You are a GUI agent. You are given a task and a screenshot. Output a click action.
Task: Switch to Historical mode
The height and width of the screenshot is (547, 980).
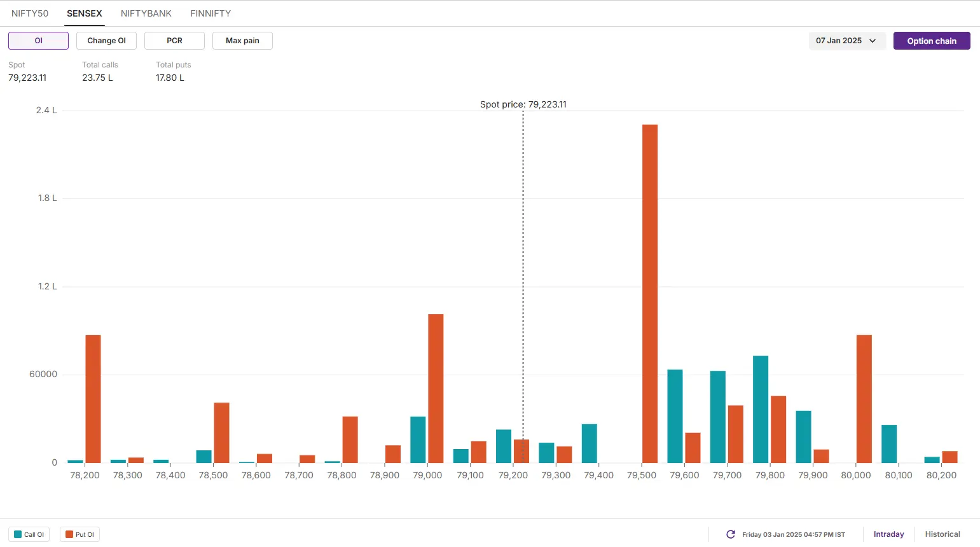tap(942, 534)
